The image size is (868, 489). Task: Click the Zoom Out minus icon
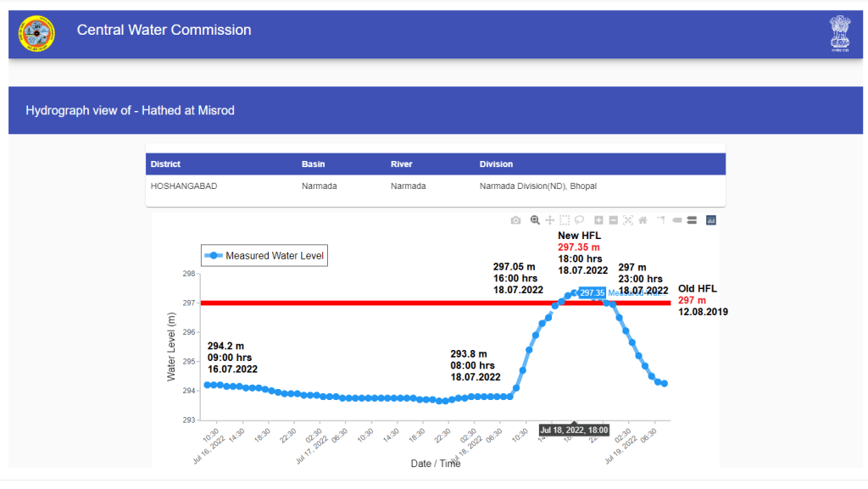tap(614, 220)
